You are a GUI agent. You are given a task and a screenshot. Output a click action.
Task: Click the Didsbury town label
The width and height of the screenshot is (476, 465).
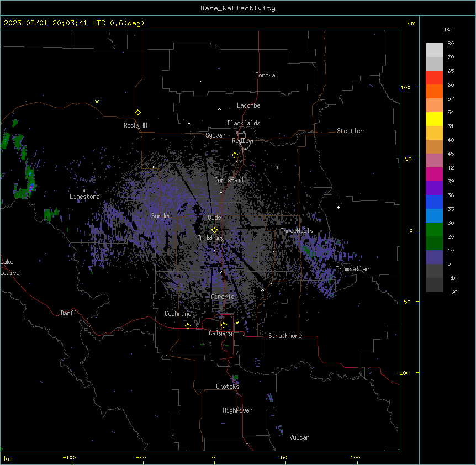[x=211, y=238]
